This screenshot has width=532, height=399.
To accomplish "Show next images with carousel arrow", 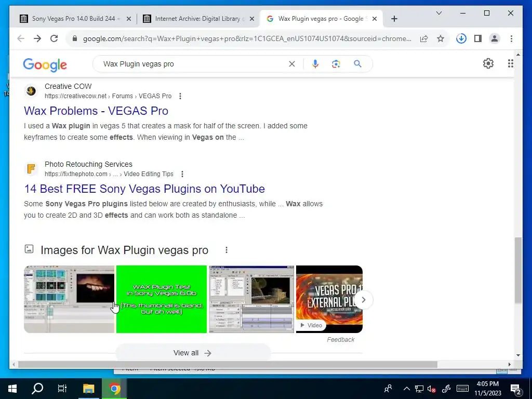I will [x=363, y=300].
